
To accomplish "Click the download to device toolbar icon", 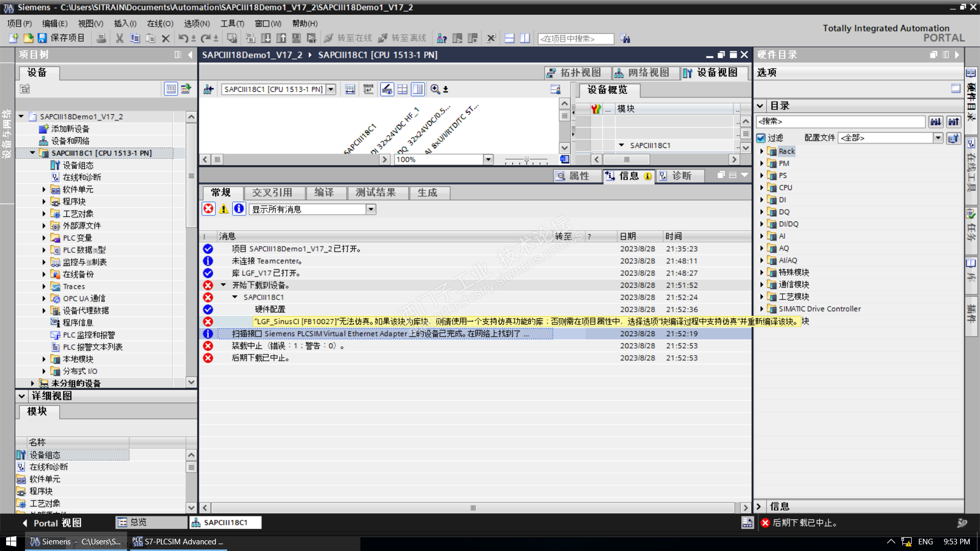I will point(266,38).
